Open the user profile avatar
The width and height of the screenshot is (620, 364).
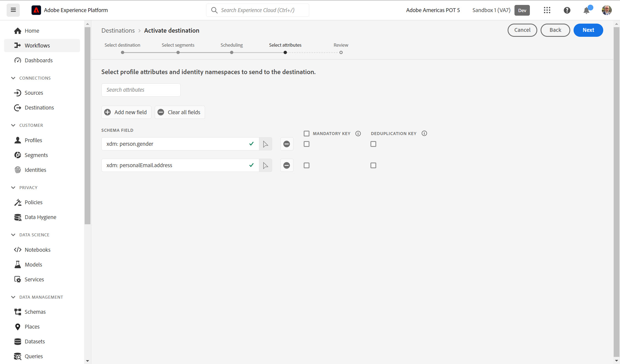(607, 10)
